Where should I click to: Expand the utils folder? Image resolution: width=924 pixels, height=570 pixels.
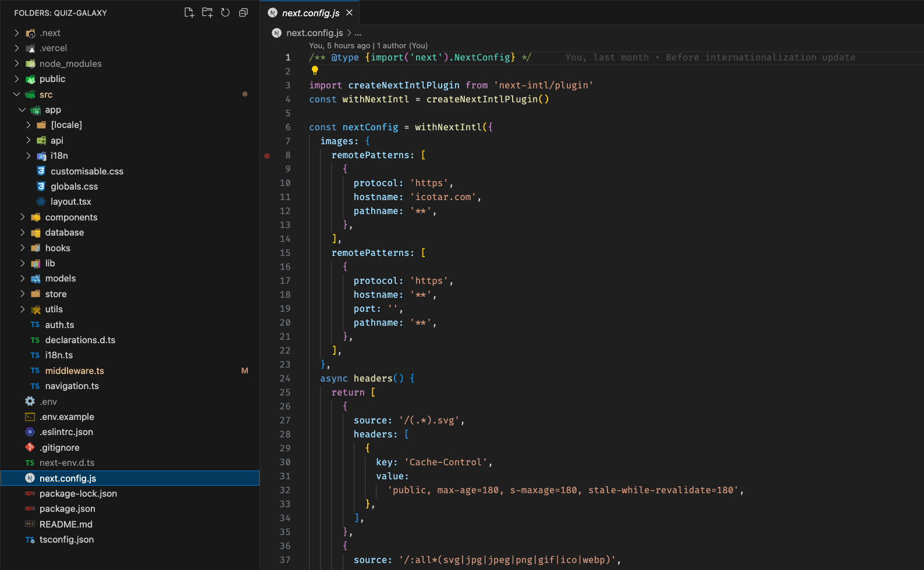click(x=22, y=309)
